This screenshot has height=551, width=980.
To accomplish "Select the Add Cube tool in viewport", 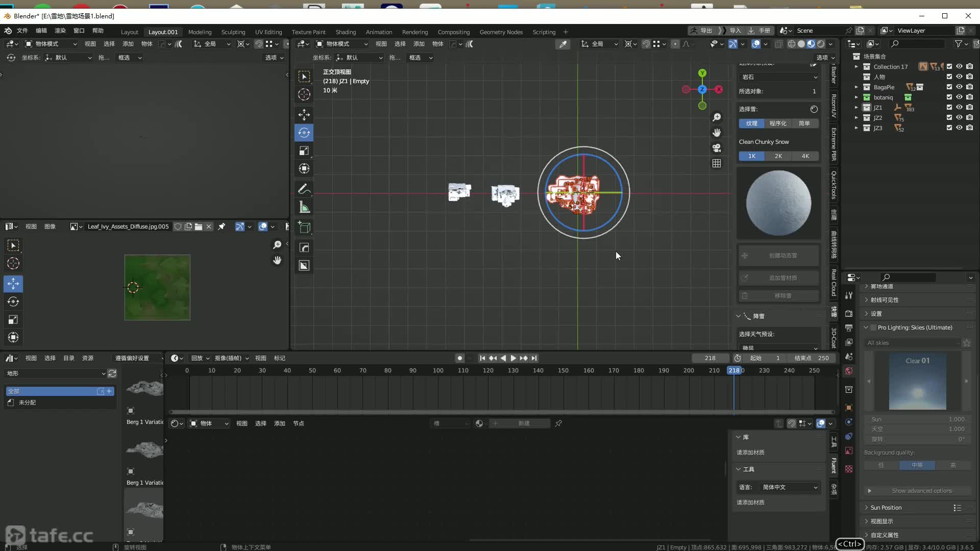I will (304, 228).
